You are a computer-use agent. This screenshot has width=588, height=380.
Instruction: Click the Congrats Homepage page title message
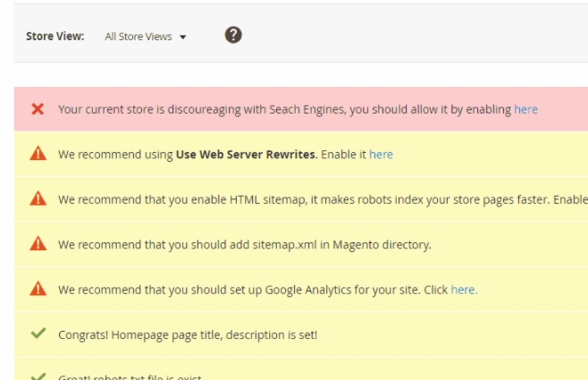point(188,334)
